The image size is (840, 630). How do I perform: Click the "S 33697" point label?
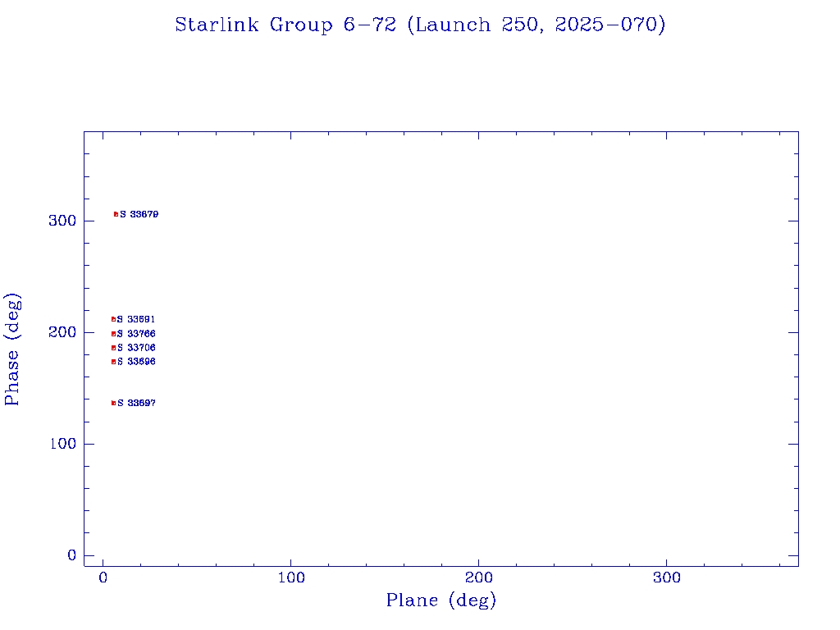(136, 403)
